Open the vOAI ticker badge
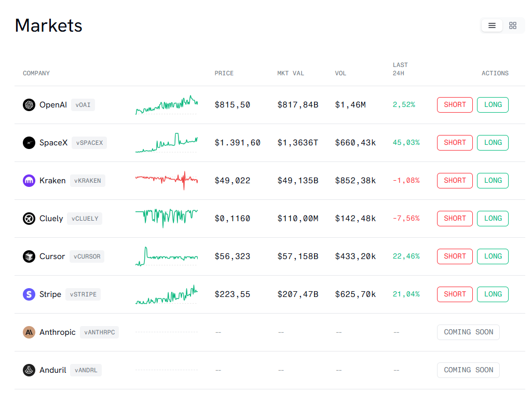 [x=83, y=104]
